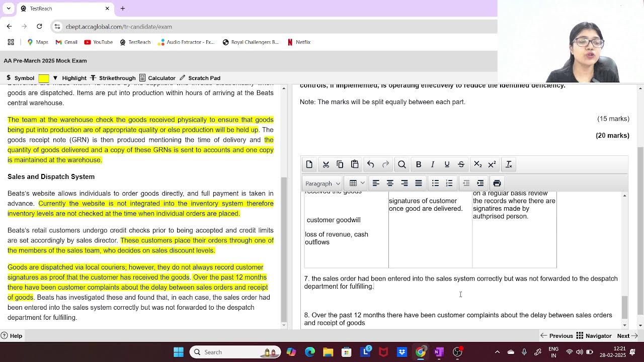Viewport: 644px width, 362px height.
Task: Activate the Highlight tool
Action: 74,78
